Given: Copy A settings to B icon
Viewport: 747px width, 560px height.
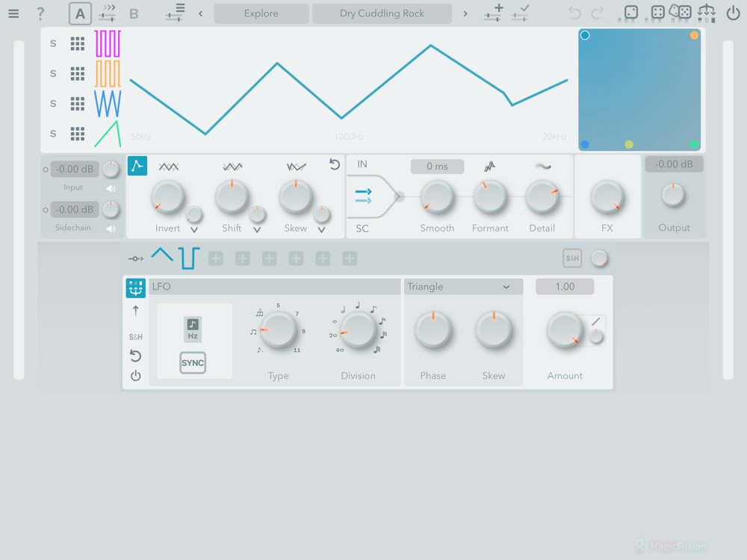Looking at the screenshot, I should (108, 13).
